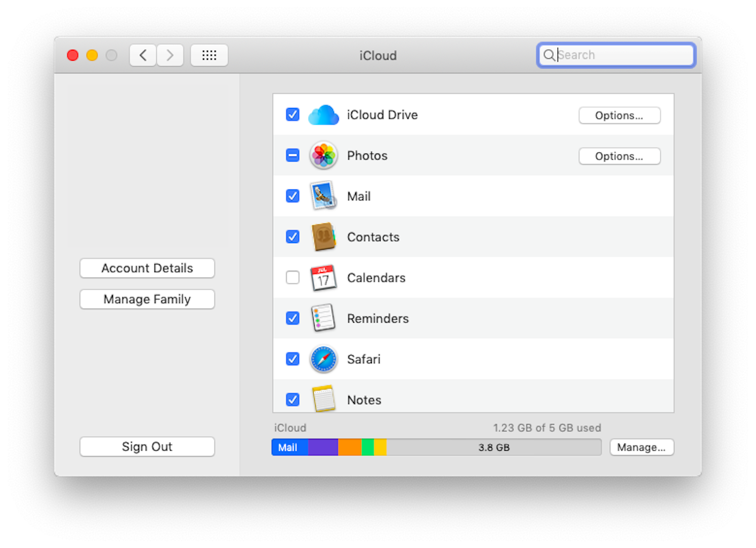Click the Calendars icon showing July 17
The image size is (756, 548).
(323, 278)
